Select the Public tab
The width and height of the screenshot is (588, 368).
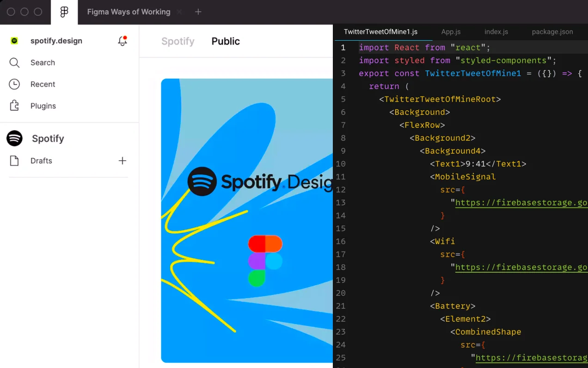coord(226,41)
